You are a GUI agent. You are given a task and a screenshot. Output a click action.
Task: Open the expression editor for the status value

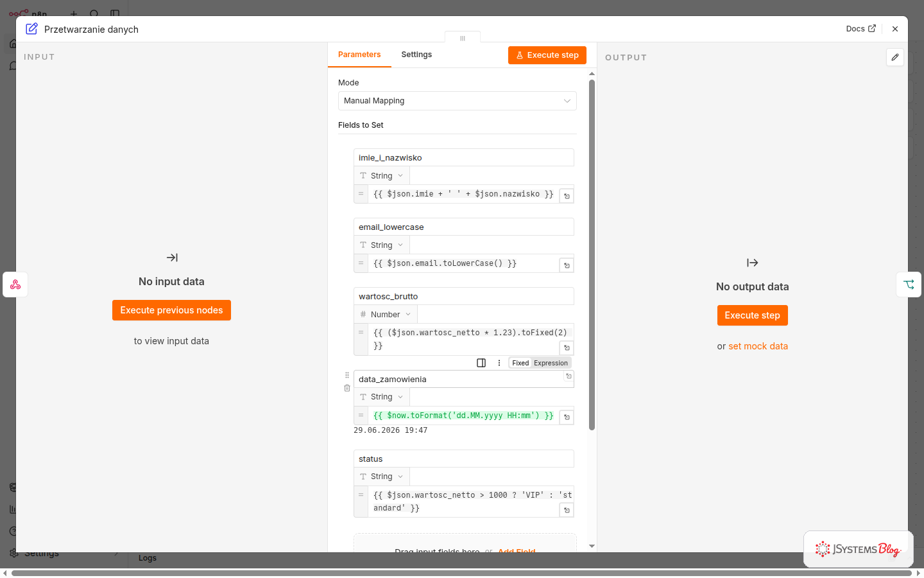click(567, 510)
